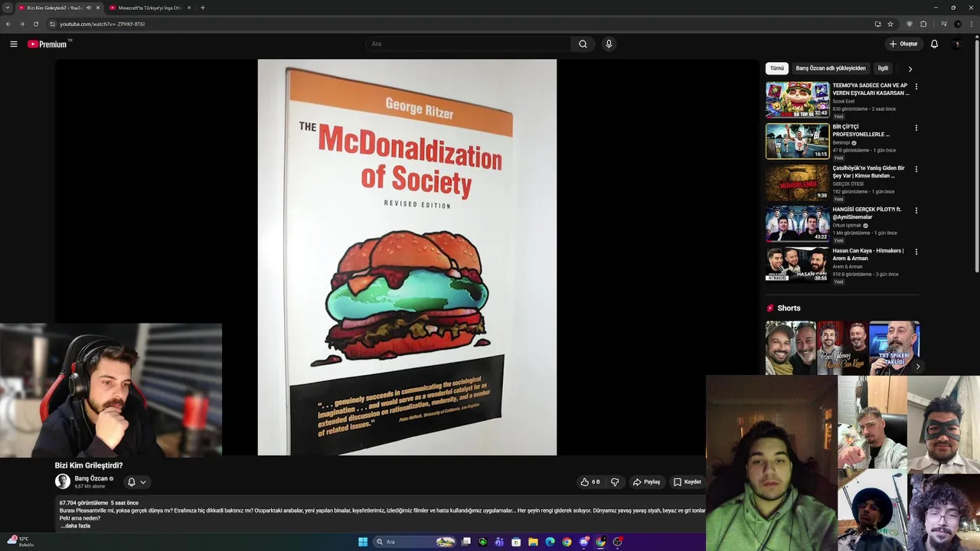Image resolution: width=980 pixels, height=551 pixels.
Task: Open BİR ÇİFTÇİ PROFESYONELLERLE video thumbnail
Action: 797,141
